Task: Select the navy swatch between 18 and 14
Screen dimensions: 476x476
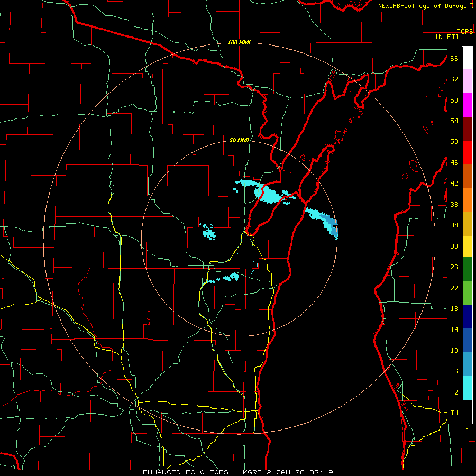Action: (x=467, y=317)
